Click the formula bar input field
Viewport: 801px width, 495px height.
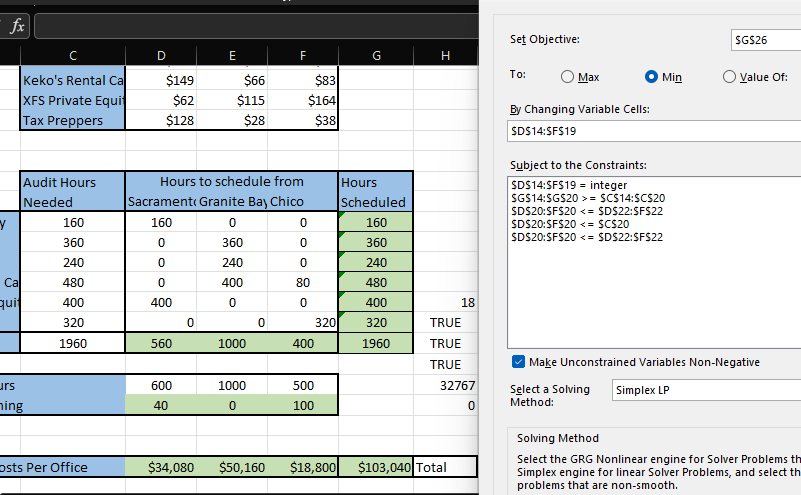[x=256, y=26]
